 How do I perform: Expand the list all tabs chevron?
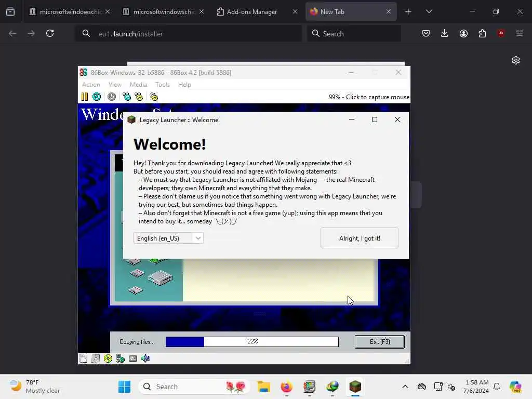[429, 12]
